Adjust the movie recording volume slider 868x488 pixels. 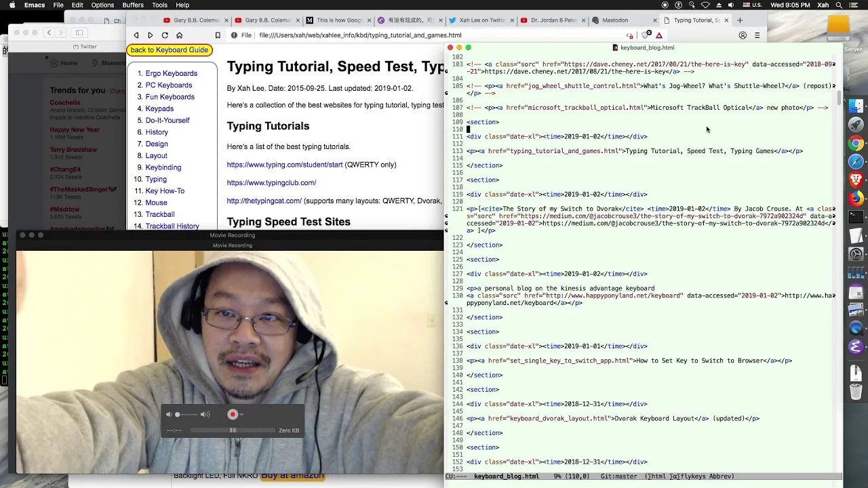click(x=188, y=414)
